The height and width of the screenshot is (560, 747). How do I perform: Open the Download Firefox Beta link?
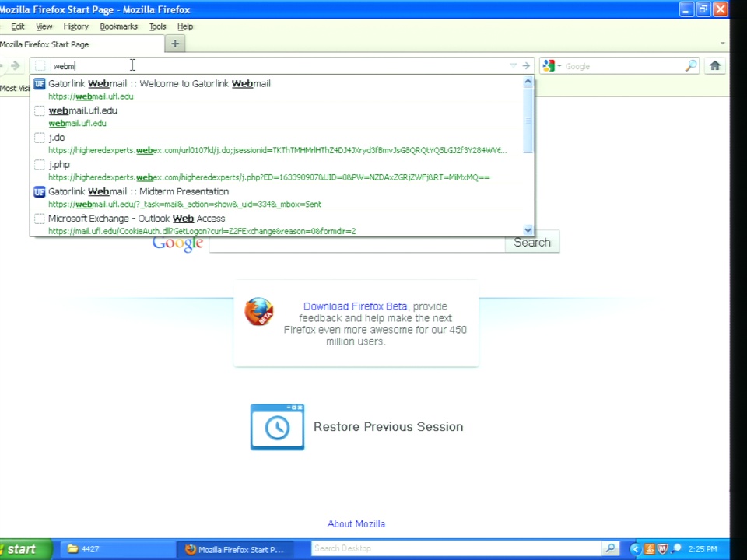356,306
